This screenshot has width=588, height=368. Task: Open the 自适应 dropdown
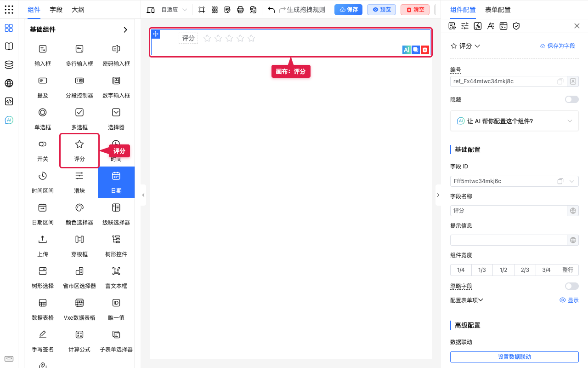(x=174, y=10)
